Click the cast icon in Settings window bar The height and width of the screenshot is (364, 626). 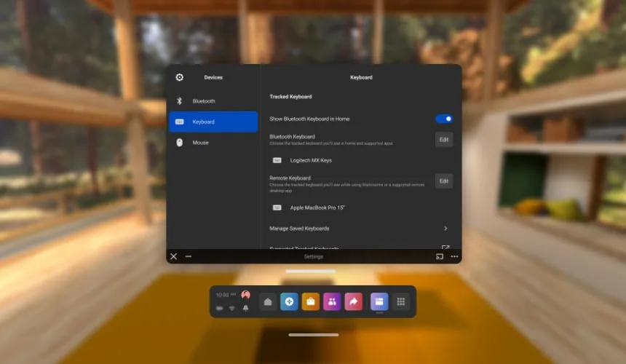[440, 257]
